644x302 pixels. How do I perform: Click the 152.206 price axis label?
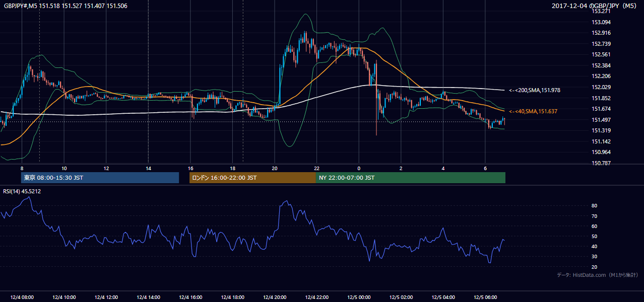point(601,76)
